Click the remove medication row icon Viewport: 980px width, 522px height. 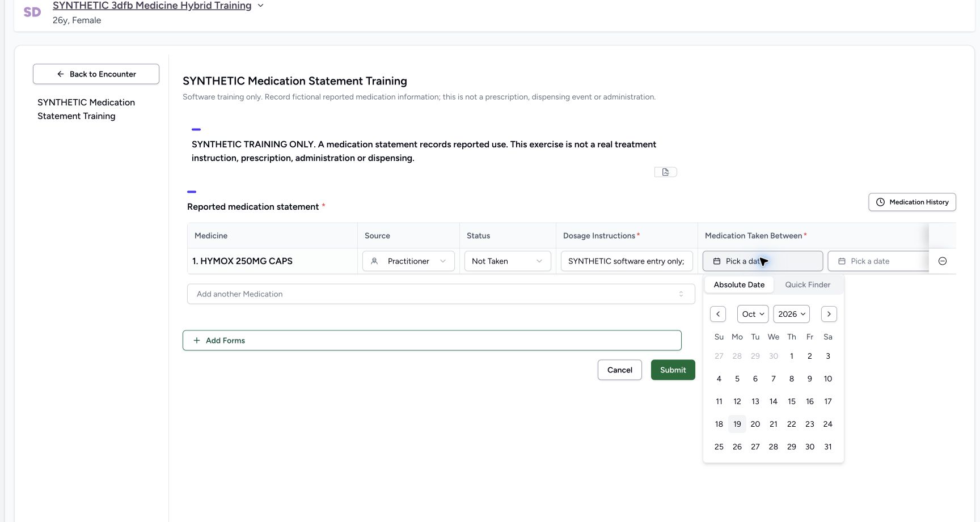tap(943, 261)
